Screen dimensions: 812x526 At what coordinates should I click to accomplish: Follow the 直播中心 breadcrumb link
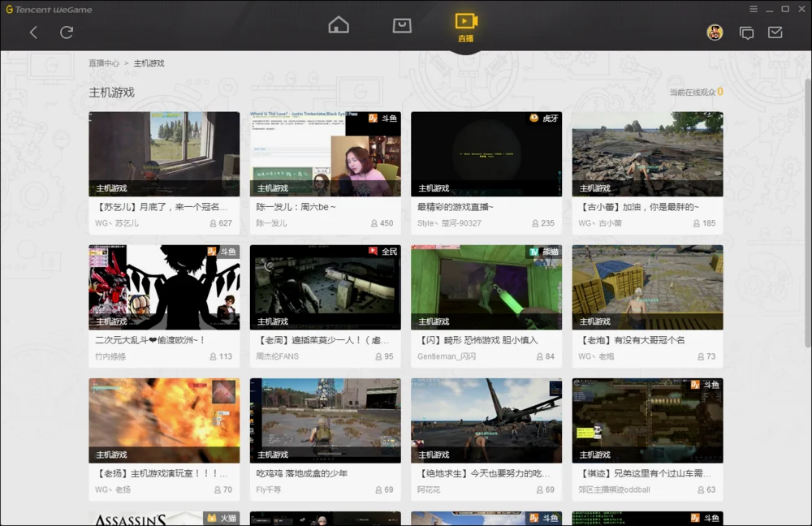pos(104,63)
